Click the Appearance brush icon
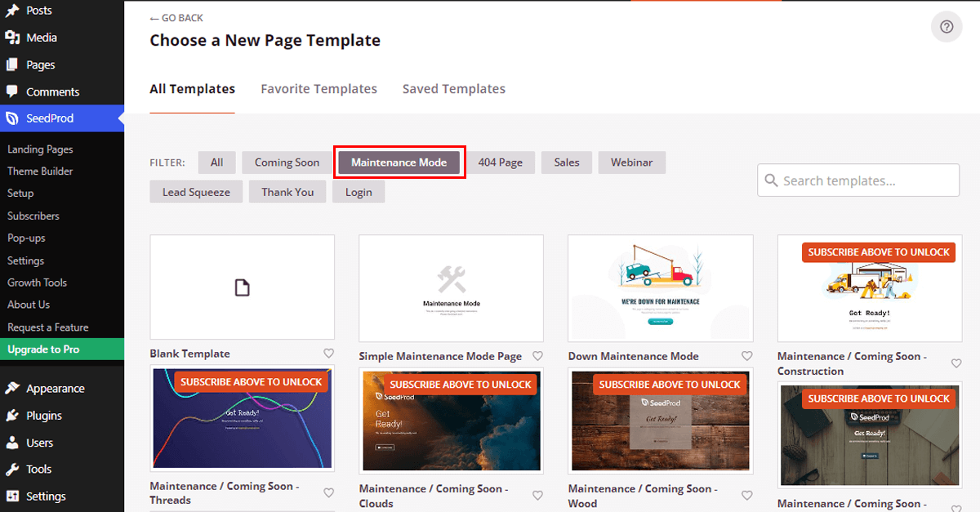Screen dimensions: 980x512 pos(12,389)
